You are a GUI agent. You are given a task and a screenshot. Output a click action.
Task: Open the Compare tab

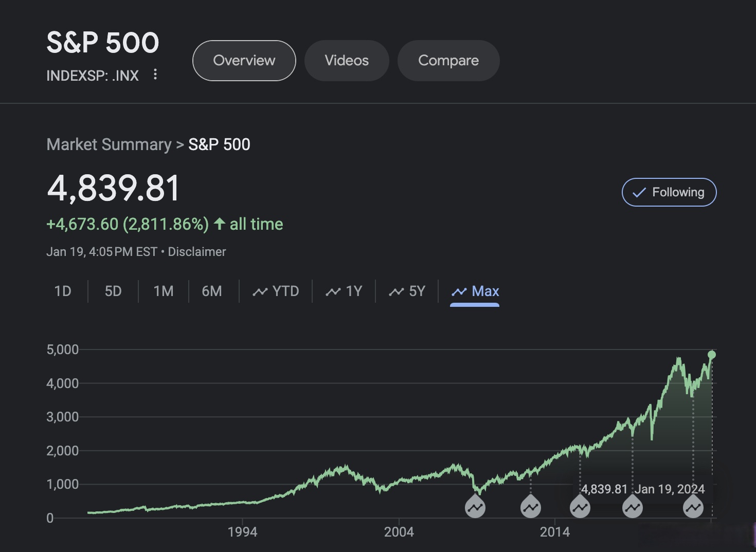coord(448,61)
